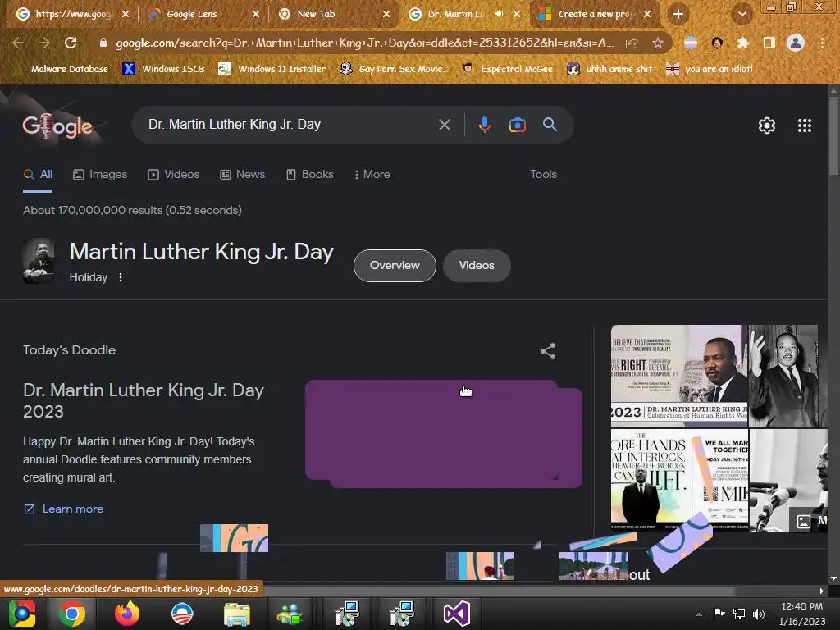The image size is (840, 630).
Task: Open the Chrome profile avatar icon
Action: click(796, 43)
